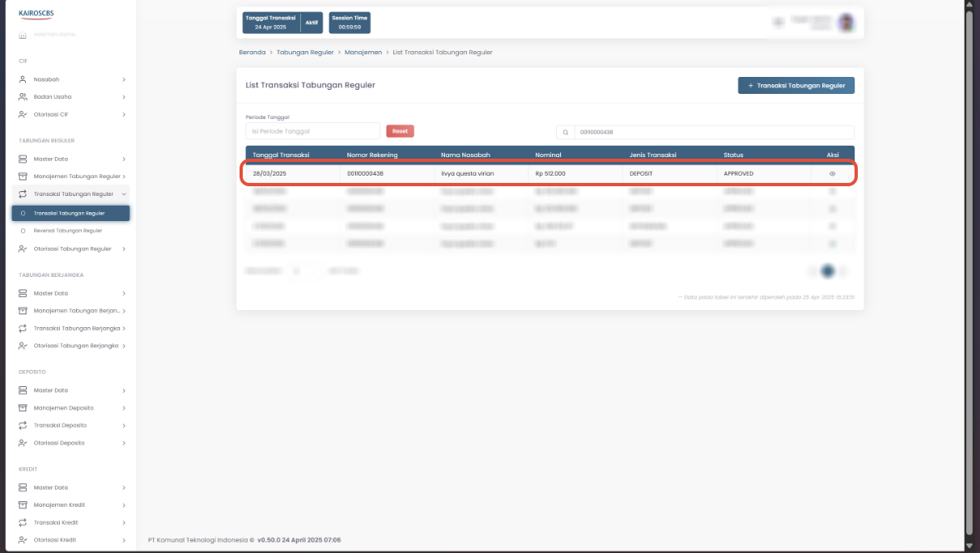Click the KAIROSCBS logo
This screenshot has width=980, height=553.
36,13
